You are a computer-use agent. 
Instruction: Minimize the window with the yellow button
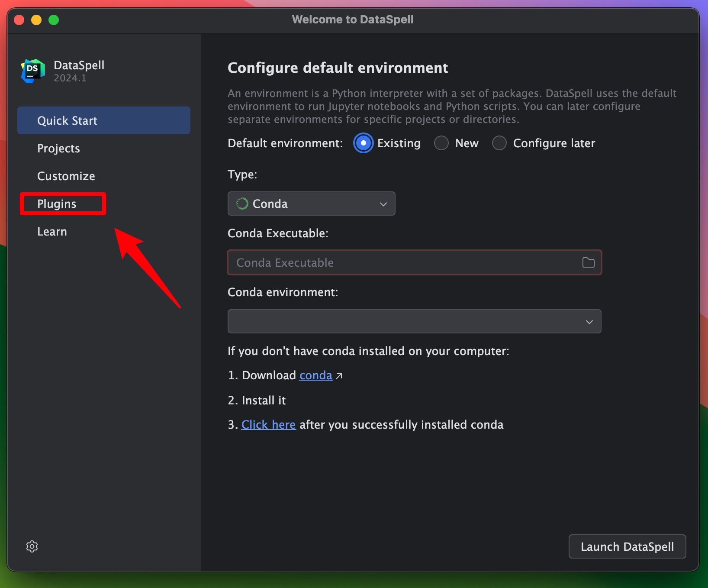click(36, 20)
